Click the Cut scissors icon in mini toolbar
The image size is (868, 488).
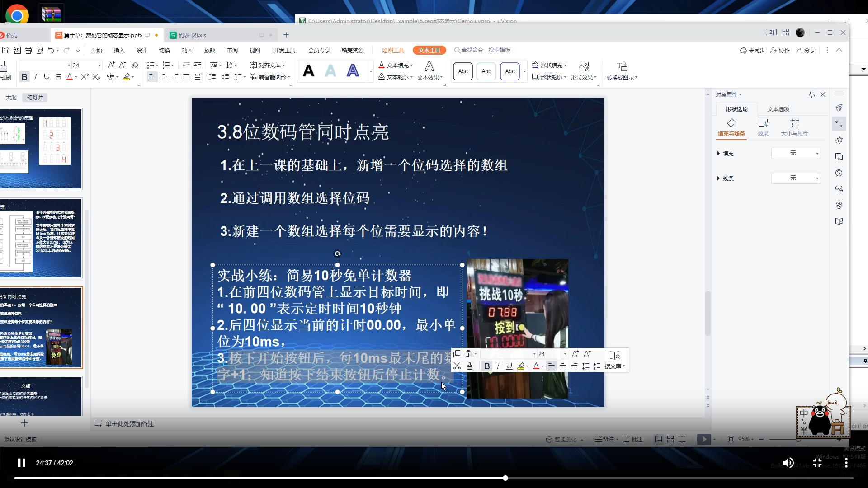tap(457, 366)
